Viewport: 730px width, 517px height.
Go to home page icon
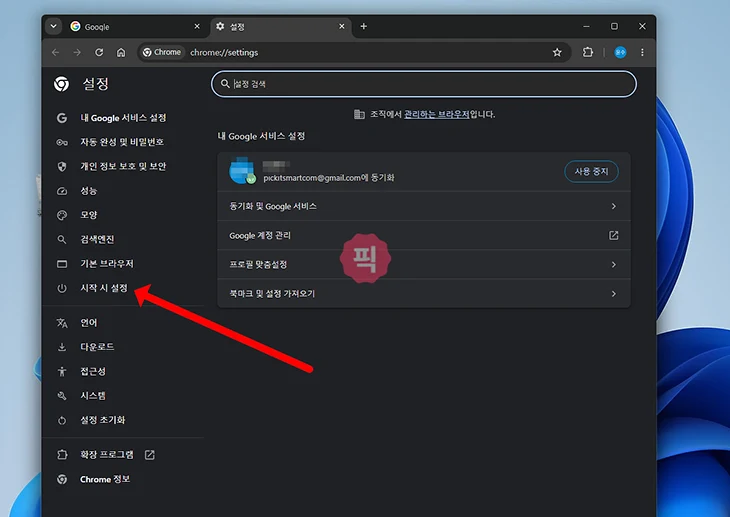pyautogui.click(x=121, y=52)
